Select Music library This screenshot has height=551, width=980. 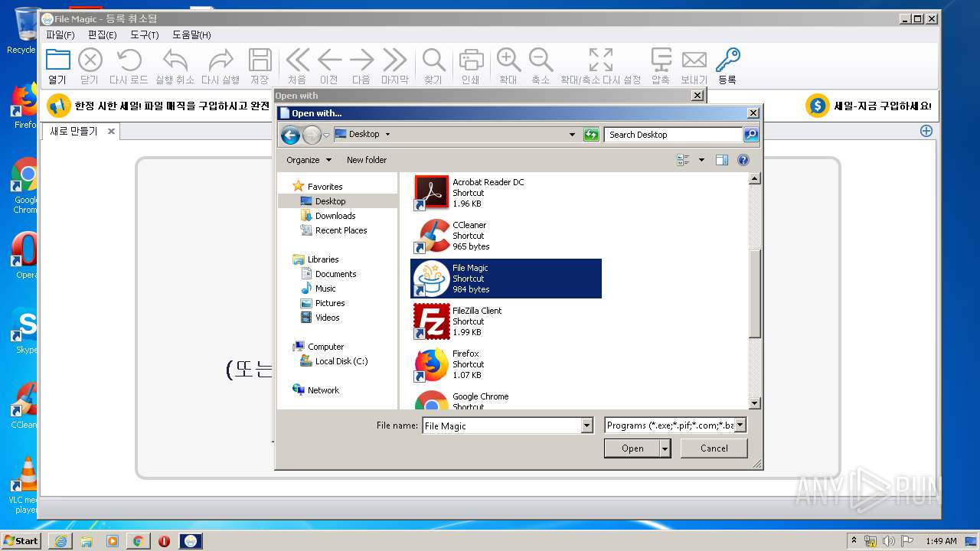[325, 289]
